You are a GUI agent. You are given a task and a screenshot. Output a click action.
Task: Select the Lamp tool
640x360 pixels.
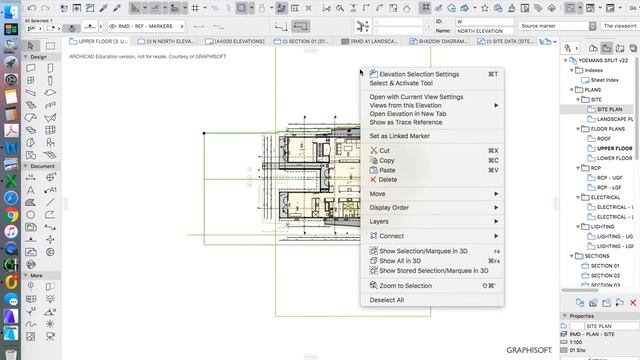(50, 299)
